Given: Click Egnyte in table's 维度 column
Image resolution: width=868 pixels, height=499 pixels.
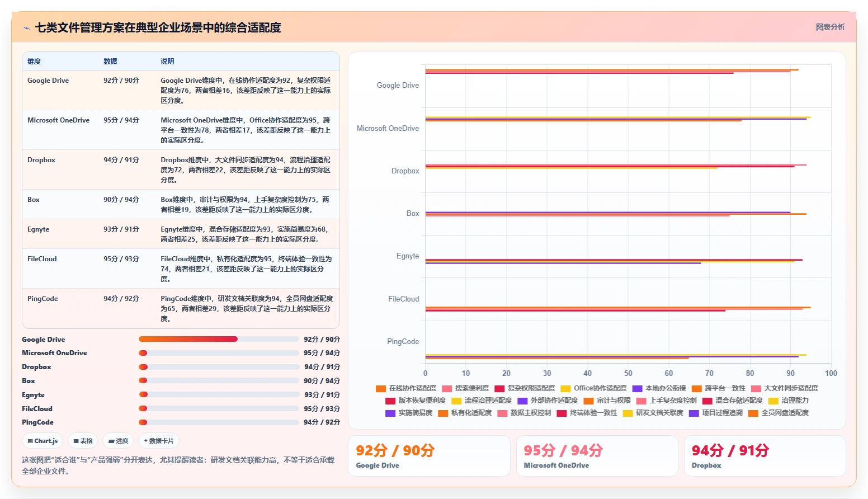Looking at the screenshot, I should (x=38, y=229).
